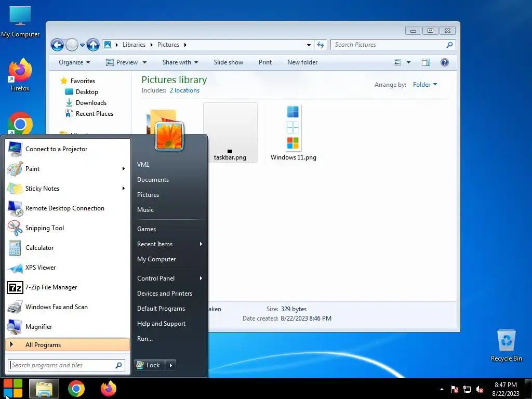Screen dimensions: 532x399
Task: Open Documents from Start menu
Action: click(x=153, y=180)
